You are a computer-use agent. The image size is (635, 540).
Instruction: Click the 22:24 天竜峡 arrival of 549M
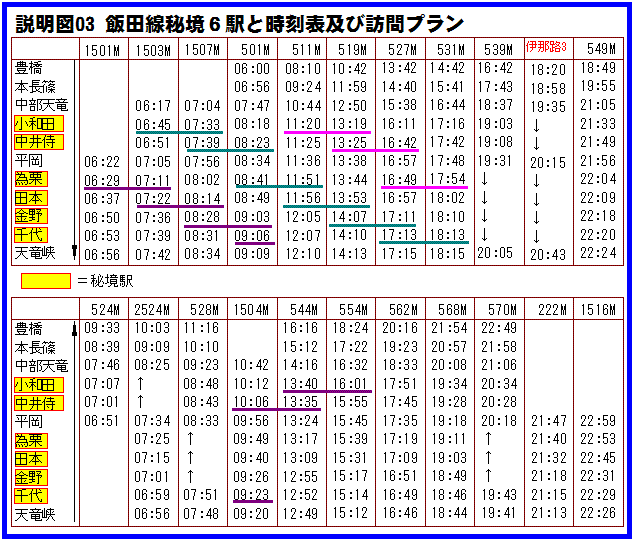(598, 253)
